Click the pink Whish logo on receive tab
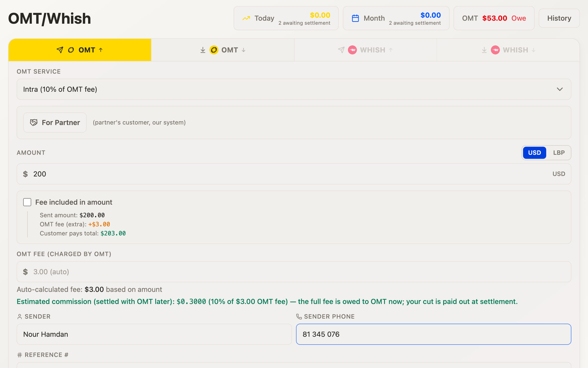Screen dimensions: 588x368 click(495, 50)
